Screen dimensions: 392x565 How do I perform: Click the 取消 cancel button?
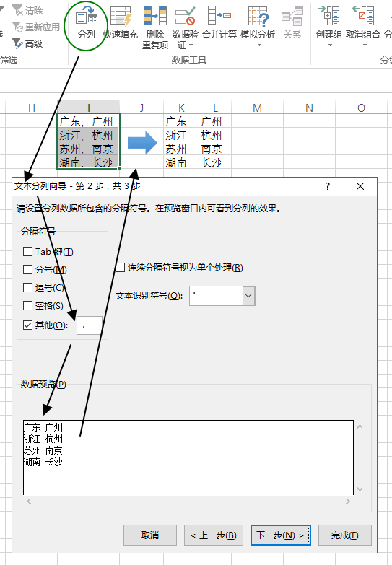(150, 535)
